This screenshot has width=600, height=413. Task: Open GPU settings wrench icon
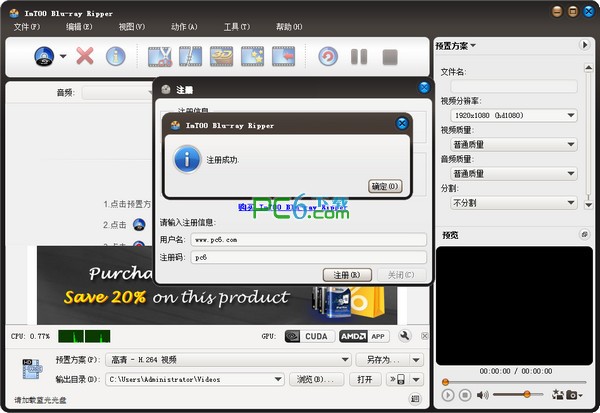click(x=404, y=336)
